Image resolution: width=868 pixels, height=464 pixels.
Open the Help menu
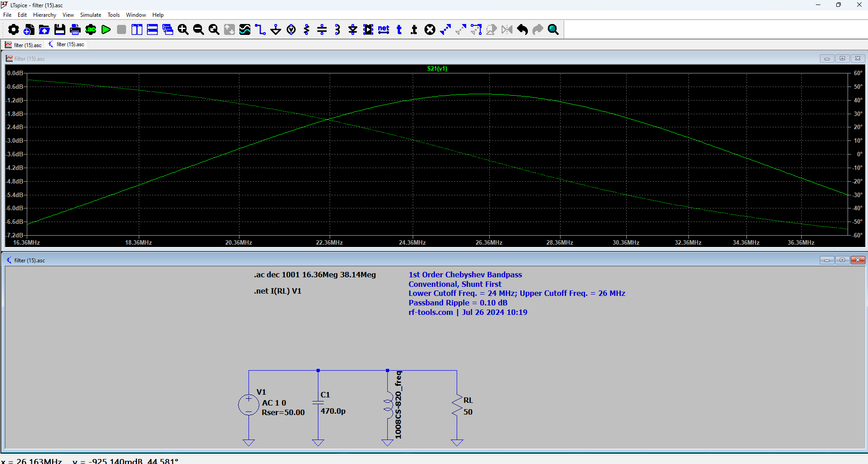click(158, 15)
